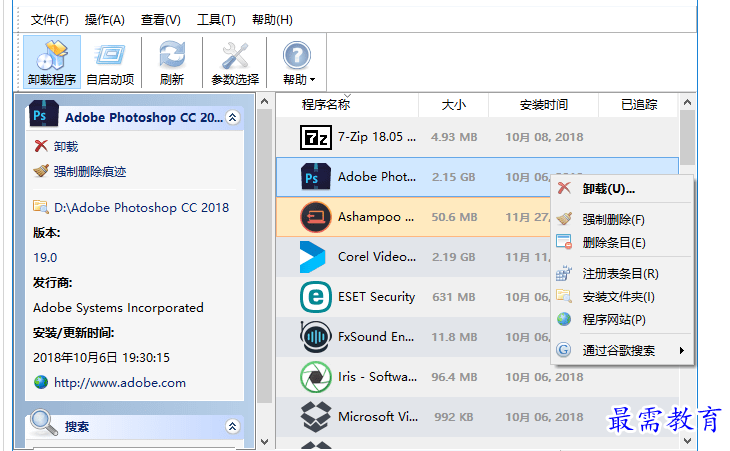This screenshot has width=730, height=451.
Task: Collapse the 搜索 panel chevron
Action: (232, 426)
